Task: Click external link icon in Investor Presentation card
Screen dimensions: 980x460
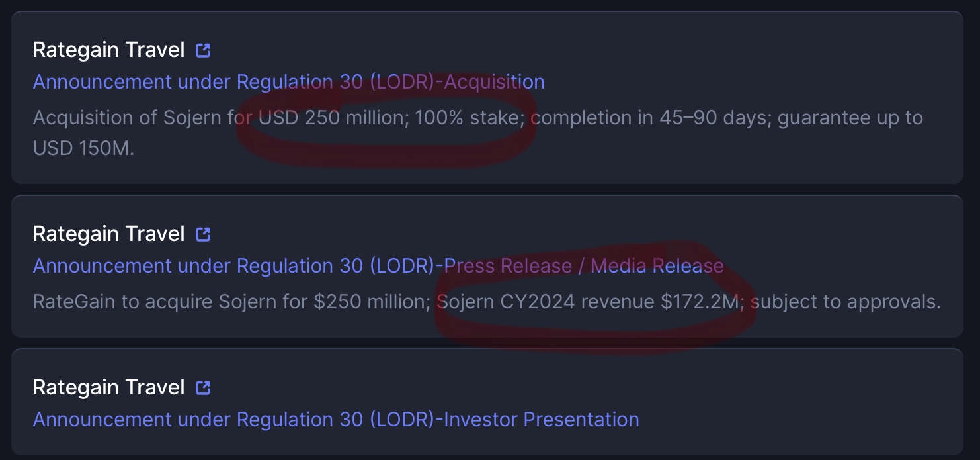Action: click(x=203, y=387)
